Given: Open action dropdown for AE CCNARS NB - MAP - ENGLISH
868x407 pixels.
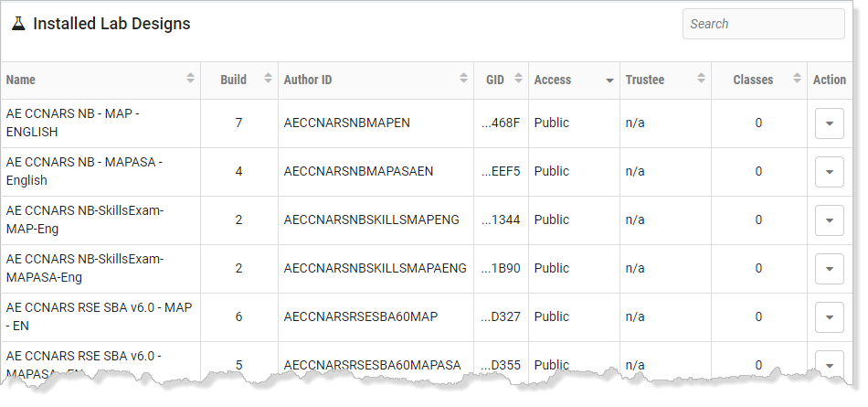Looking at the screenshot, I should 830,123.
